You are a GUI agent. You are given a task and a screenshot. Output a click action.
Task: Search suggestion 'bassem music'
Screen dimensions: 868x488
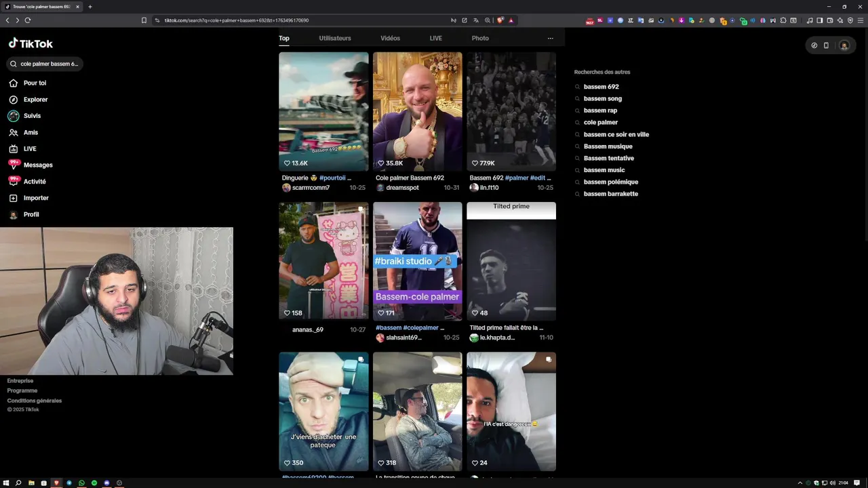pos(604,170)
